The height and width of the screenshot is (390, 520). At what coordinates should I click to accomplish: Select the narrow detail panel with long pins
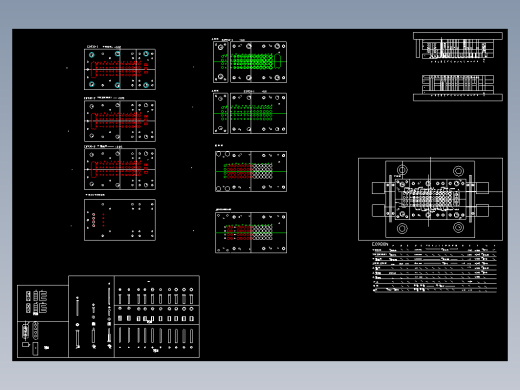(x=91, y=317)
